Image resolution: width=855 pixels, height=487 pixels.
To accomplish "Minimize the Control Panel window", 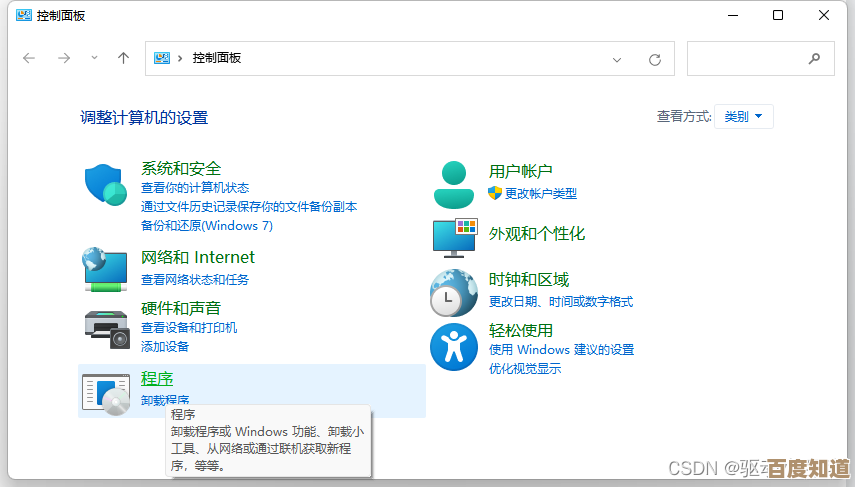I will pos(733,15).
